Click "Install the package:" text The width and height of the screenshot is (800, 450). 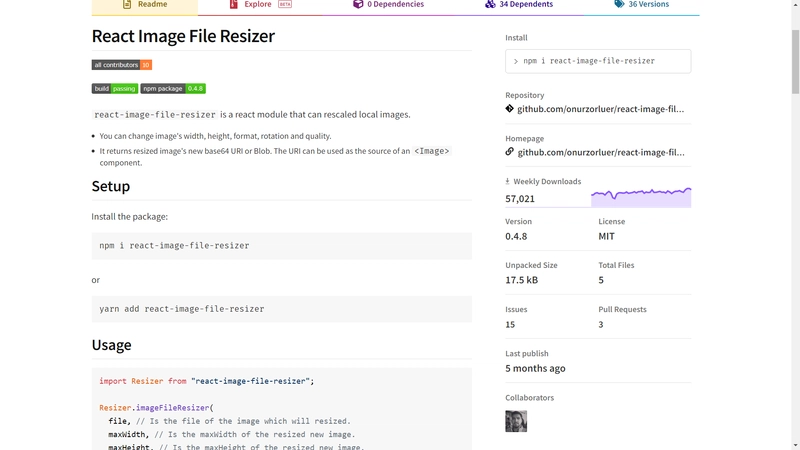[130, 216]
